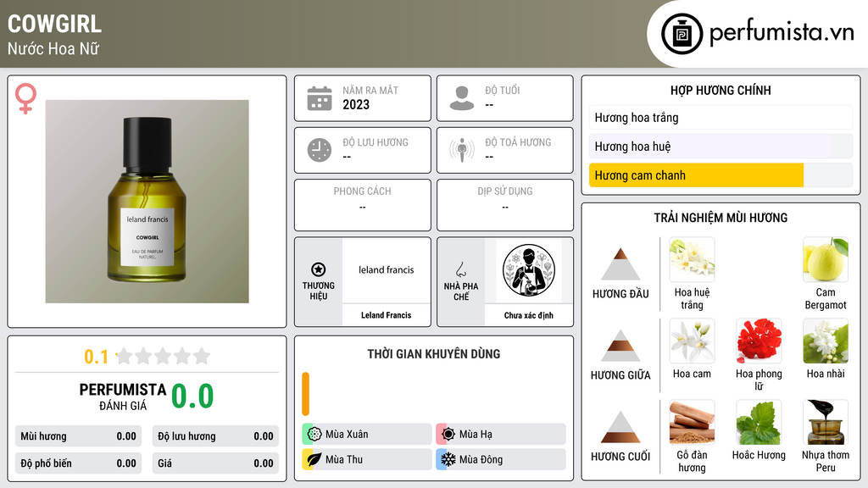Open the Leland Francis brand name link
Image resolution: width=868 pixels, height=488 pixels.
click(387, 315)
